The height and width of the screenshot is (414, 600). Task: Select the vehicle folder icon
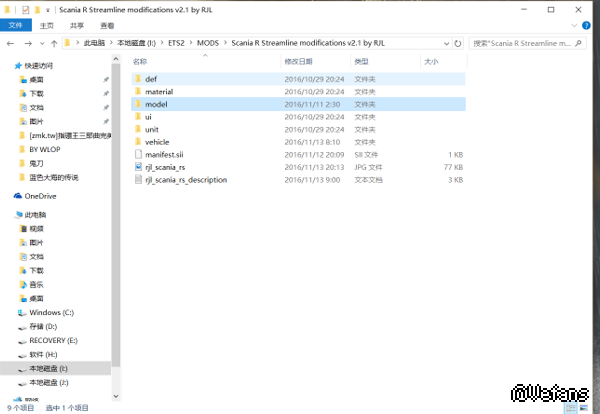point(138,142)
